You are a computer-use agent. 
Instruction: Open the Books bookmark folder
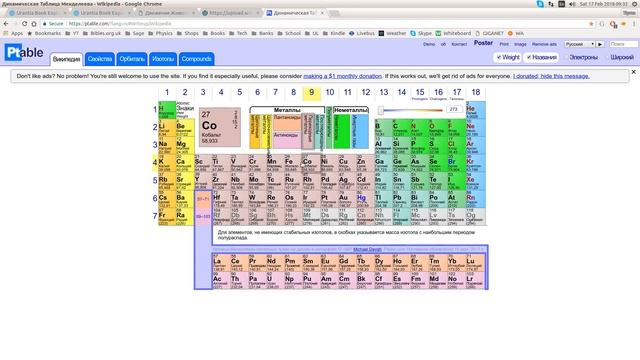[x=214, y=33]
